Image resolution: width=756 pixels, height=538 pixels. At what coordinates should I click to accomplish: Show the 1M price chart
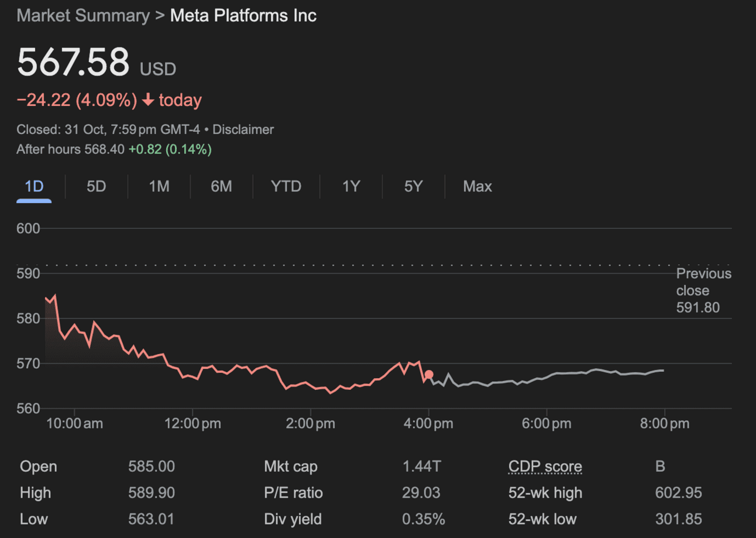[159, 187]
